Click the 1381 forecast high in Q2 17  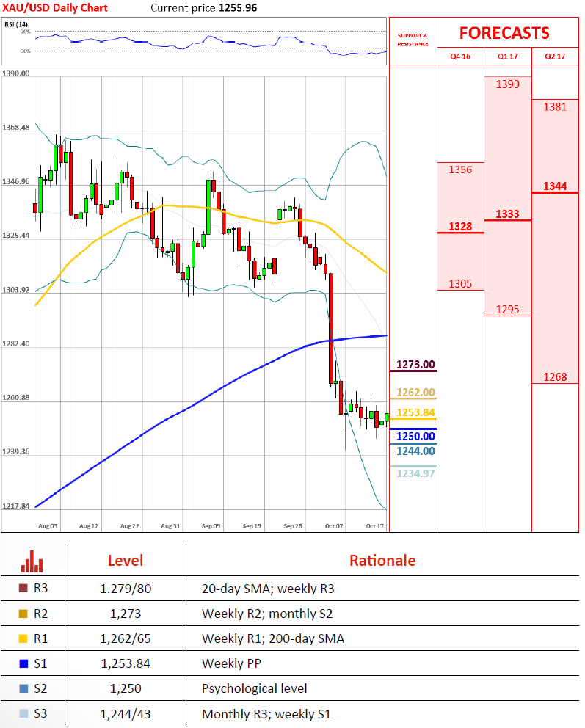point(556,107)
